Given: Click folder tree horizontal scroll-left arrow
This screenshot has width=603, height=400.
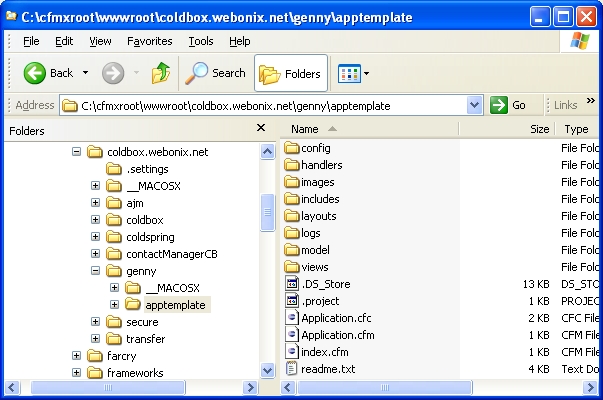Looking at the screenshot, I should coord(12,387).
